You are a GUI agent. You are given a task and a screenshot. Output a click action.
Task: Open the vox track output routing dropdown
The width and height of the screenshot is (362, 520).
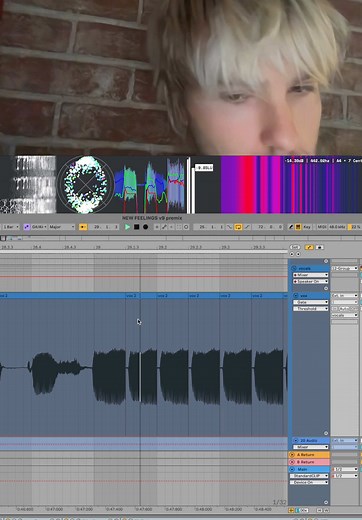(344, 315)
